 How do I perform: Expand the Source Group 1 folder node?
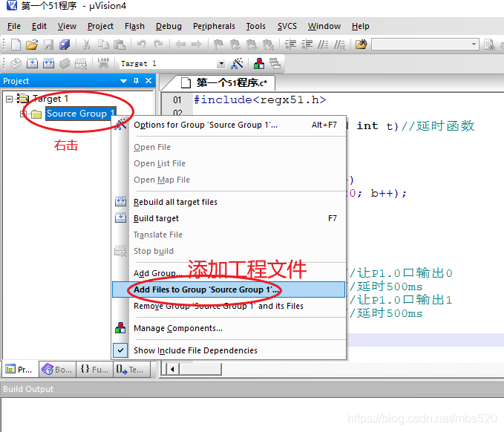22,114
